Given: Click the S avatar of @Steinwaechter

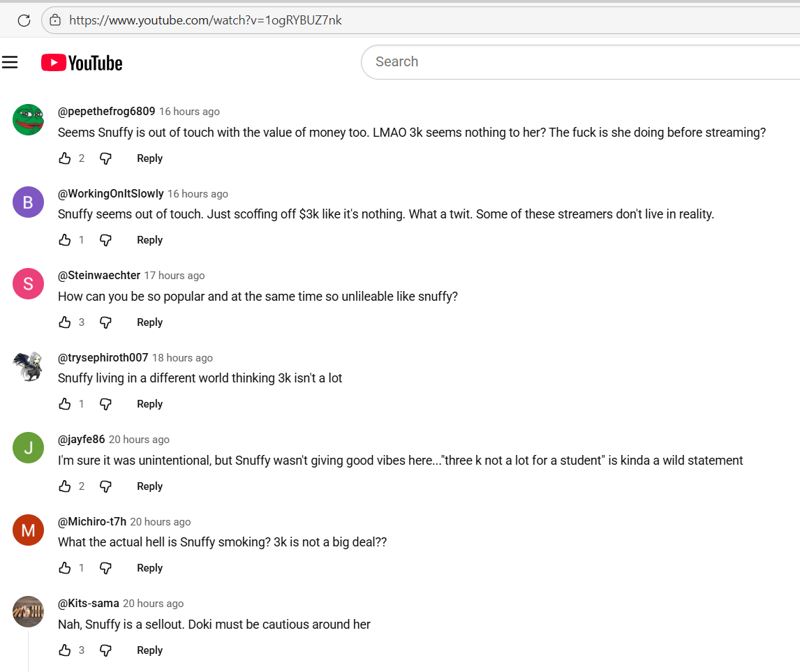Looking at the screenshot, I should pos(28,283).
